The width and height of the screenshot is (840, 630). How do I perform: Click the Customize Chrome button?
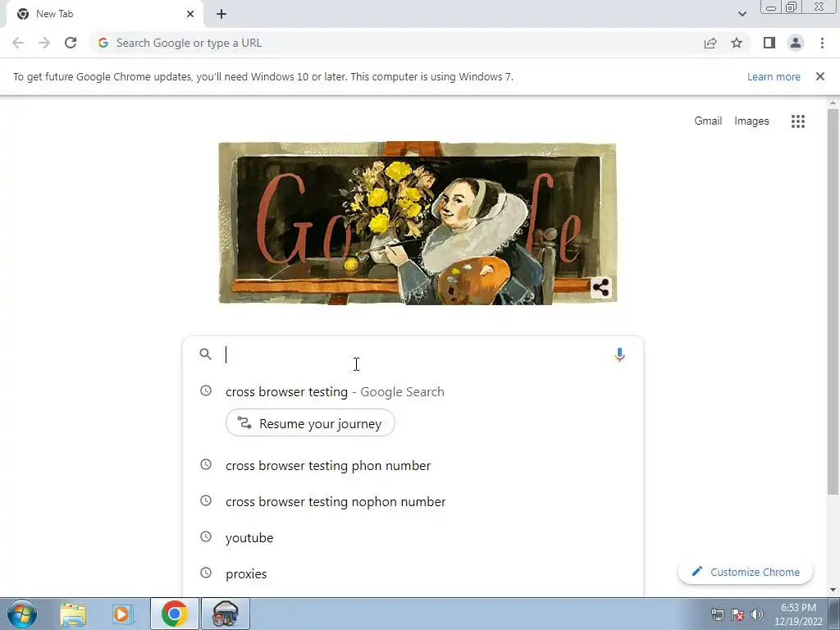(x=745, y=572)
